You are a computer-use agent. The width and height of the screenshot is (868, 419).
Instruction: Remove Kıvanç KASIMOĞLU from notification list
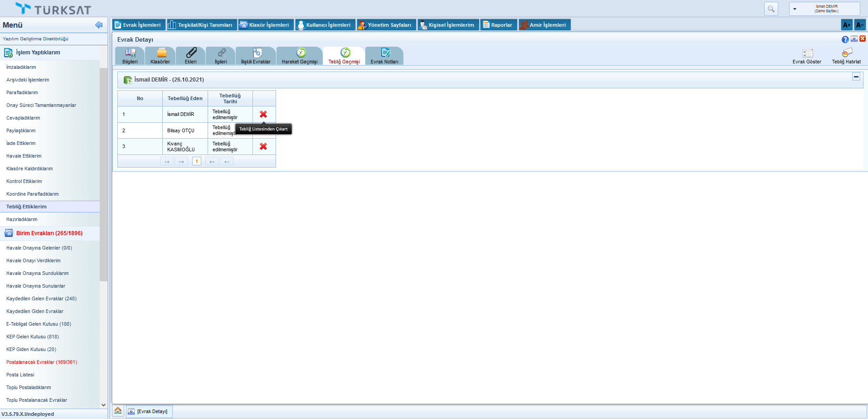pyautogui.click(x=263, y=146)
